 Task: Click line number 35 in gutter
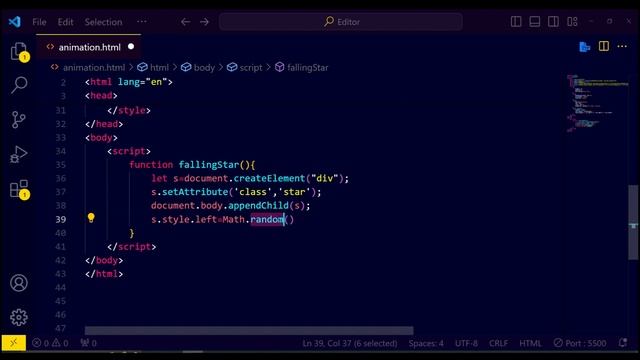(60, 164)
